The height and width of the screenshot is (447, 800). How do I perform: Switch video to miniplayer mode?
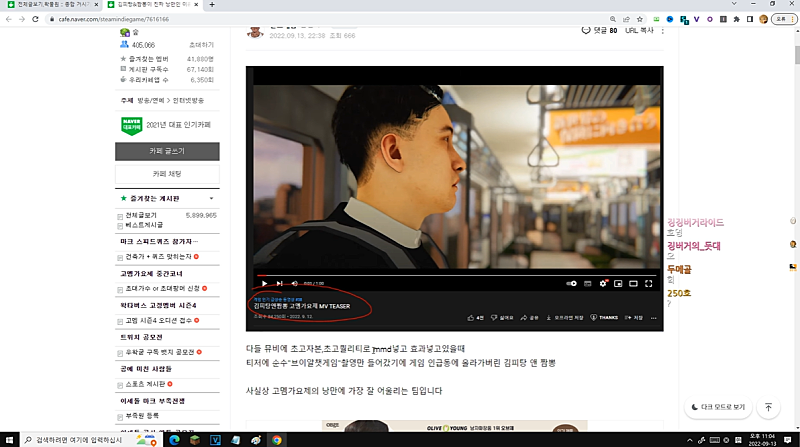[x=618, y=283]
